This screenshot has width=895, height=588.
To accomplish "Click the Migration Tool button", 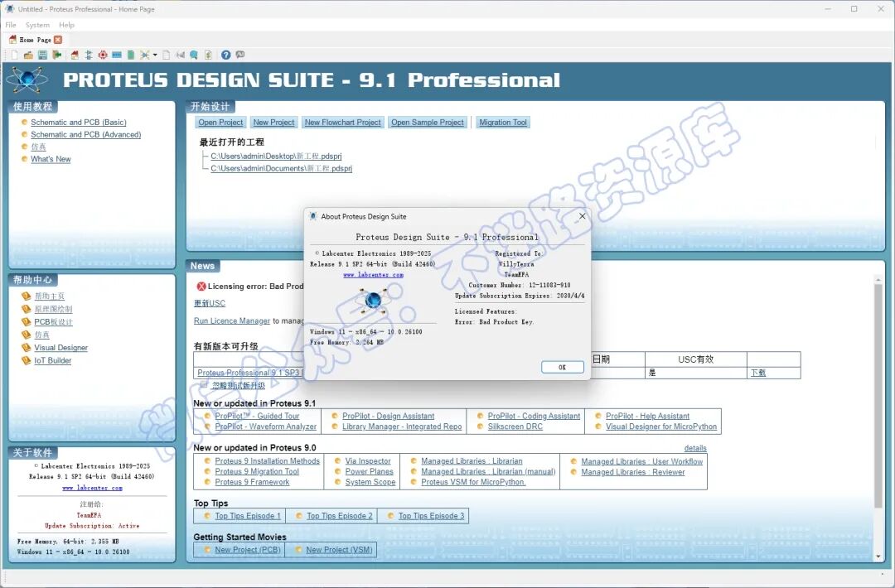I will click(503, 122).
